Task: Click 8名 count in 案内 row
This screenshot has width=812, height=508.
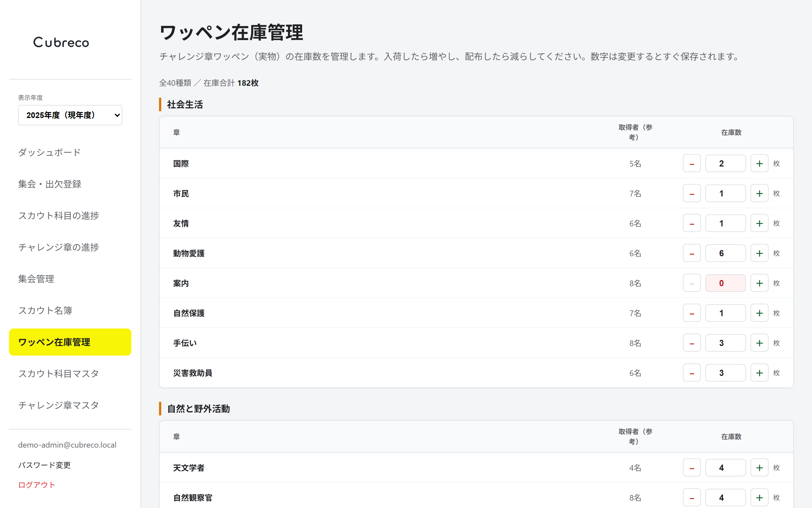Action: 635,283
